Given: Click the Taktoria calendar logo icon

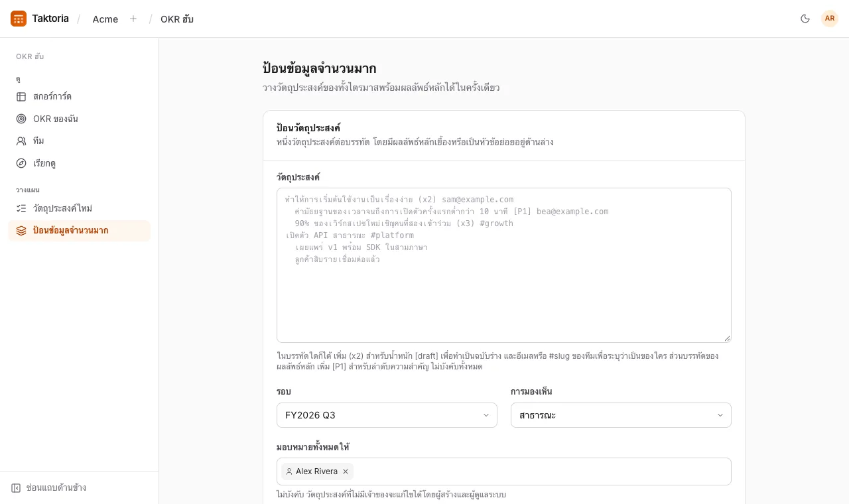Looking at the screenshot, I should (19, 19).
